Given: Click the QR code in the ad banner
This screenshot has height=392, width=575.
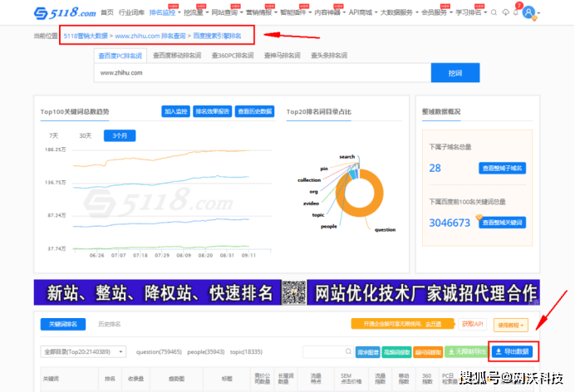Looking at the screenshot, I should (294, 292).
